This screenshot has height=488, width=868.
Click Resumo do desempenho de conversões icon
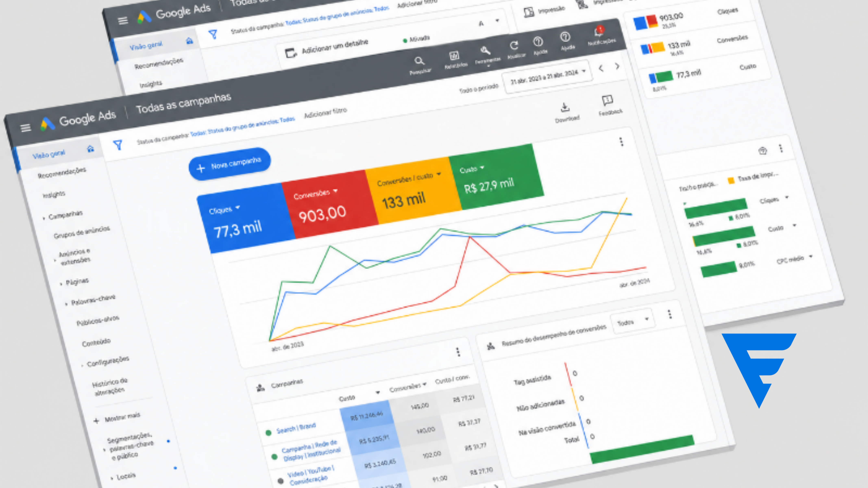491,346
